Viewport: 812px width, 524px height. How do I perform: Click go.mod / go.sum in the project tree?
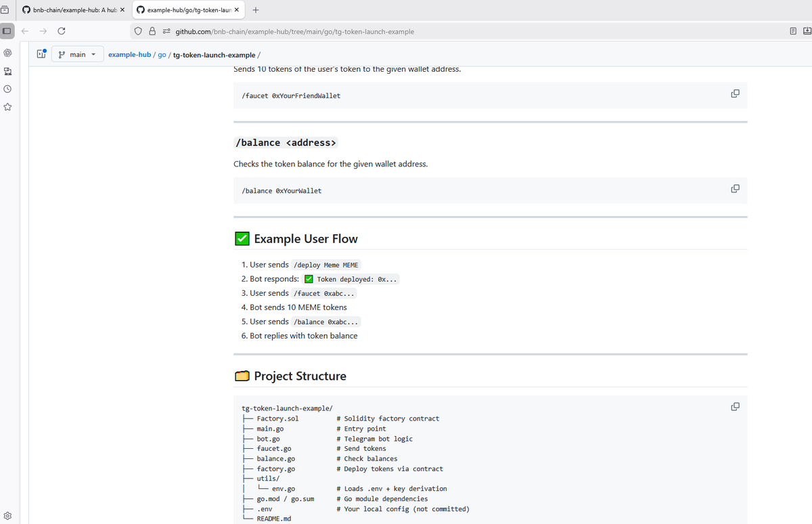coord(285,499)
